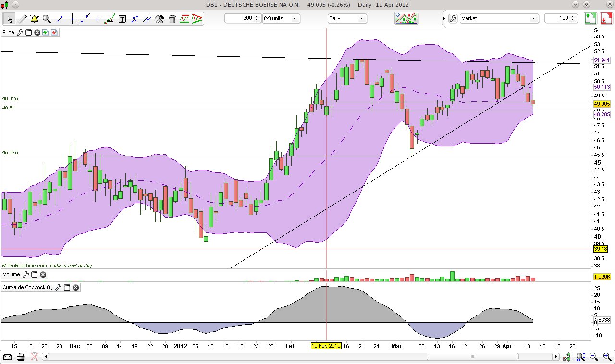This screenshot has width=615, height=364.
Task: Increment the quantity stepper showing 100
Action: (x=572, y=16)
